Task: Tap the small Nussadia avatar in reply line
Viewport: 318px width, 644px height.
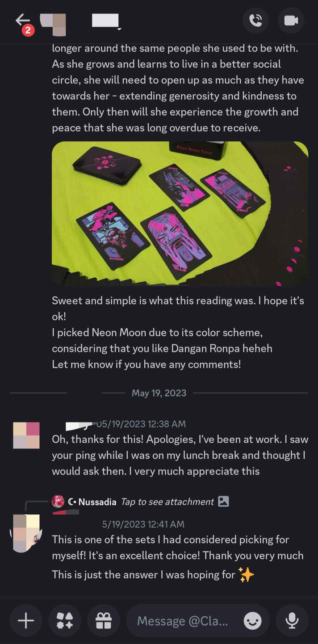Action: click(58, 502)
